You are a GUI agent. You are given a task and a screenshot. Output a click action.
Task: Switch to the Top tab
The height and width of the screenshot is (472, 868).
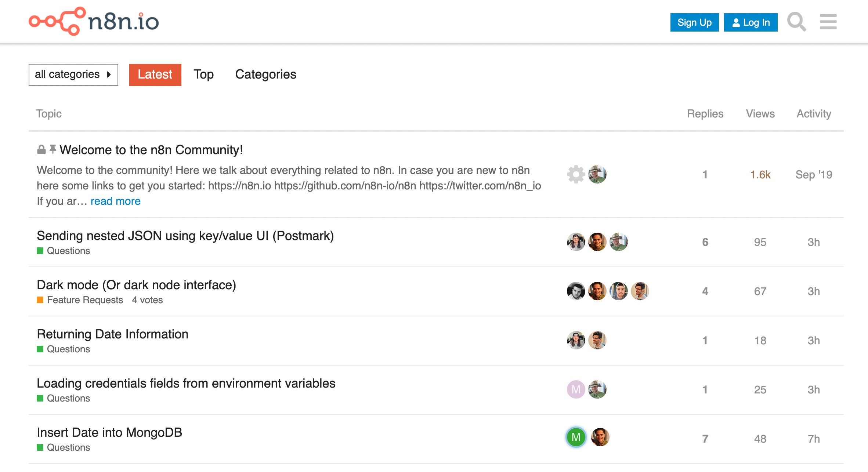pyautogui.click(x=204, y=75)
